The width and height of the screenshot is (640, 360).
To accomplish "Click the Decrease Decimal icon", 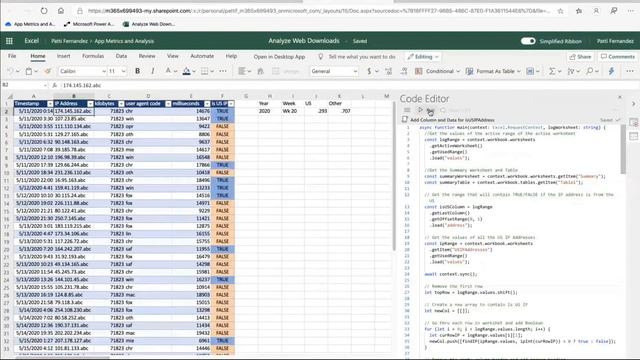I will [404, 71].
